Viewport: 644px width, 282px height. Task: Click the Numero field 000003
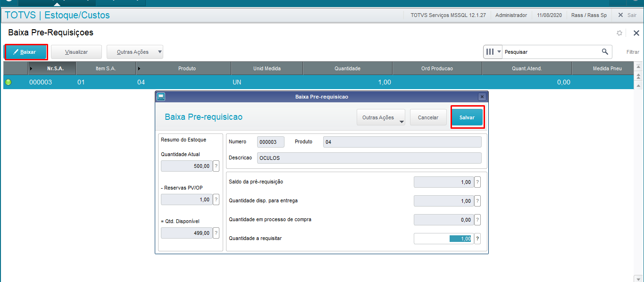(x=271, y=142)
